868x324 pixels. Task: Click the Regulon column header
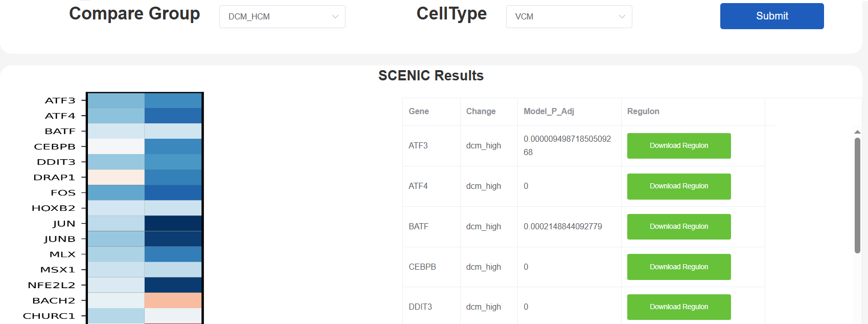(643, 112)
